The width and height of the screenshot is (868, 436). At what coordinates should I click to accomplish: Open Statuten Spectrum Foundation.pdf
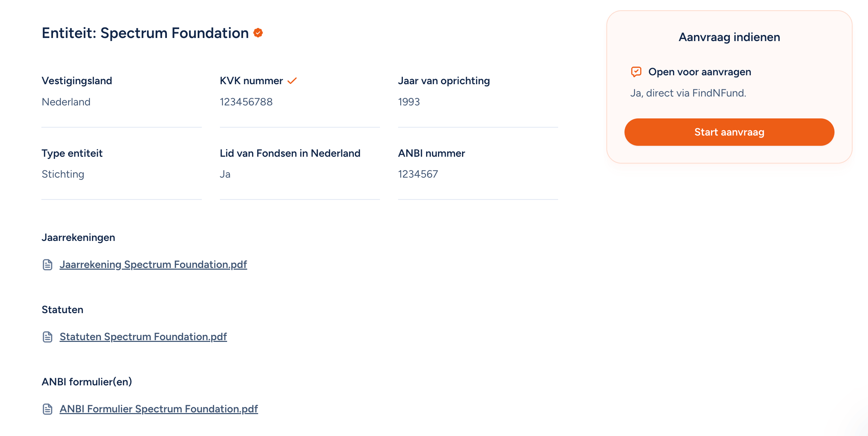(143, 336)
